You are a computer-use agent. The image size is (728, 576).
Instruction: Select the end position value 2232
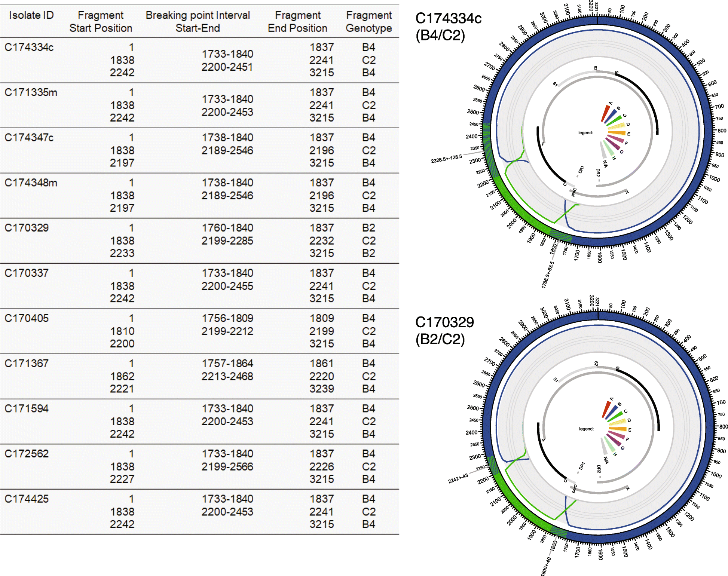(x=322, y=240)
